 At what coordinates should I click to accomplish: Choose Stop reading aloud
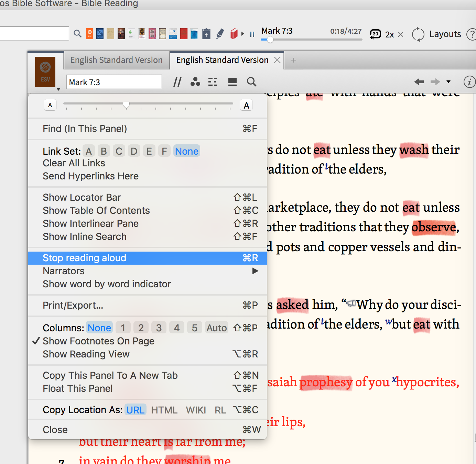[x=148, y=258]
